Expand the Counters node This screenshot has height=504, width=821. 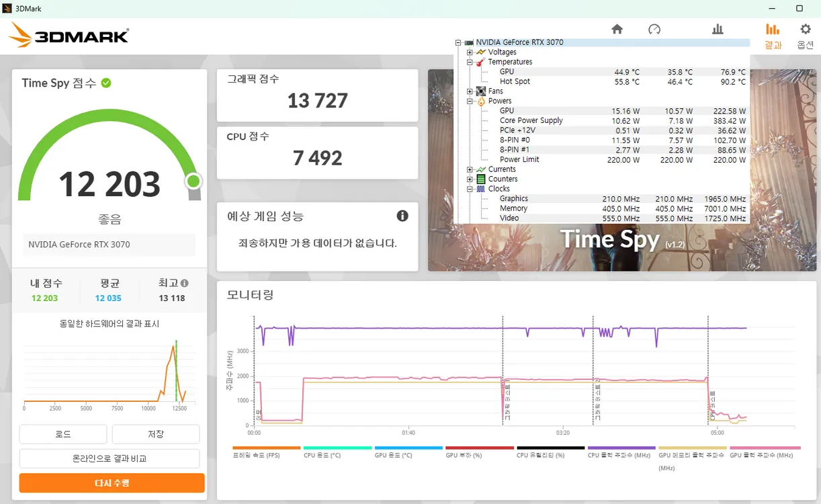pyautogui.click(x=470, y=179)
